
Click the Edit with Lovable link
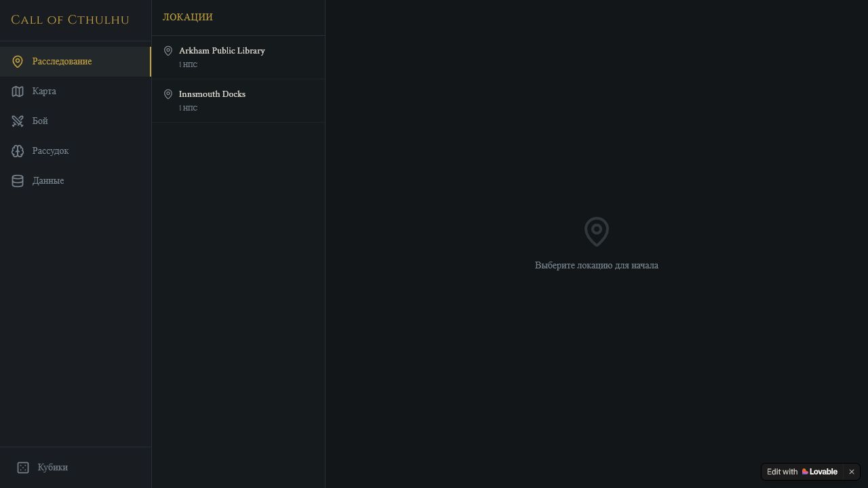click(802, 472)
